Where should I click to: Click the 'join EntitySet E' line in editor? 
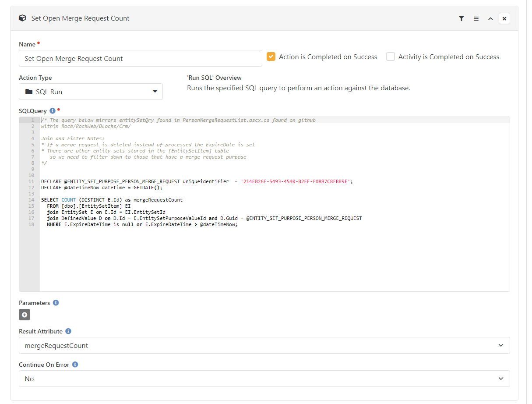(x=106, y=212)
